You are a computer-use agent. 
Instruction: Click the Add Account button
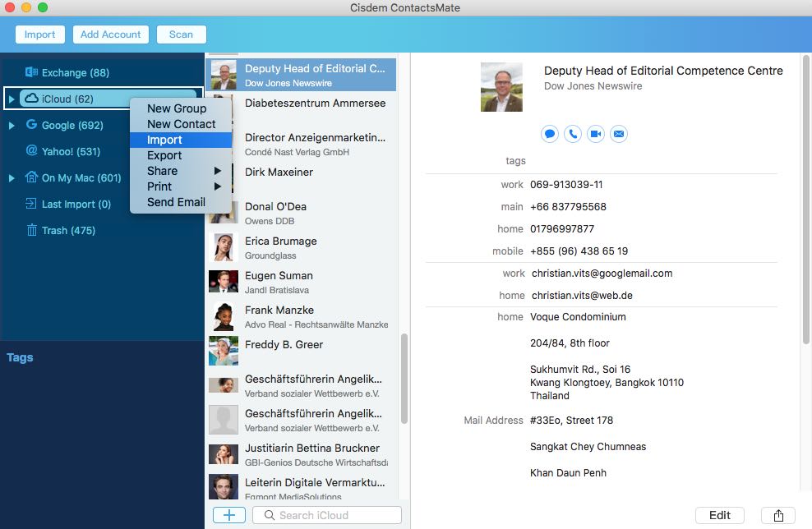pyautogui.click(x=111, y=34)
